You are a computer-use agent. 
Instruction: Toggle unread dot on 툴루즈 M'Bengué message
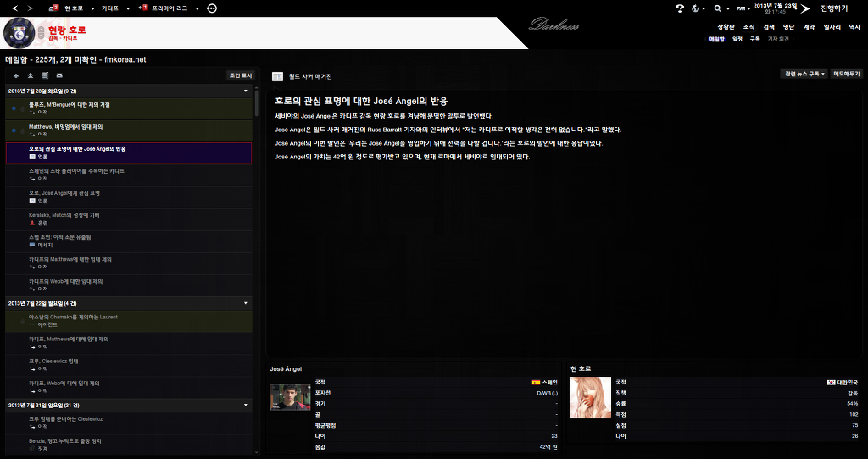pyautogui.click(x=14, y=108)
